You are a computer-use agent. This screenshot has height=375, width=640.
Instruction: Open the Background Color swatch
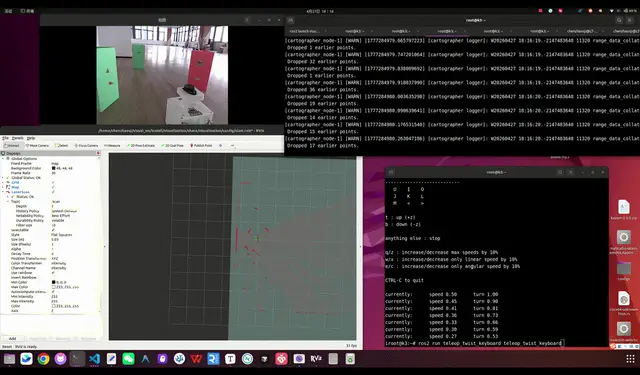coord(53,168)
